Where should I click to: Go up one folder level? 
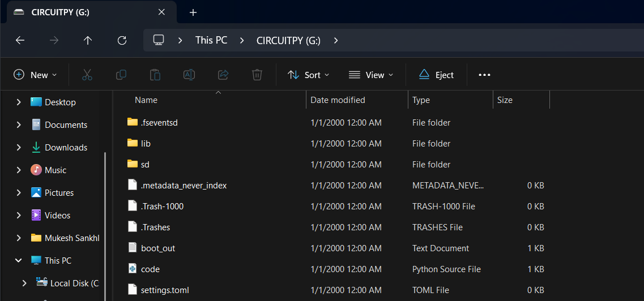87,40
